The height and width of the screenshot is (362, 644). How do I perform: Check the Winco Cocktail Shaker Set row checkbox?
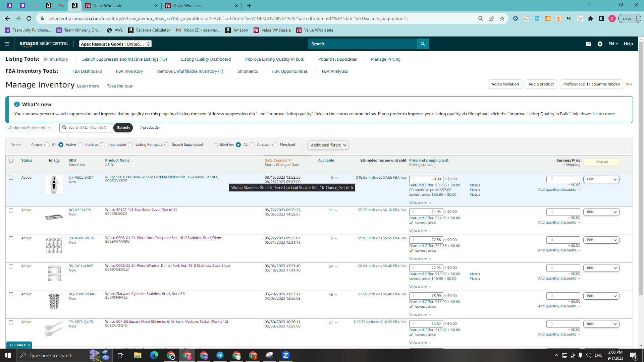[11, 178]
